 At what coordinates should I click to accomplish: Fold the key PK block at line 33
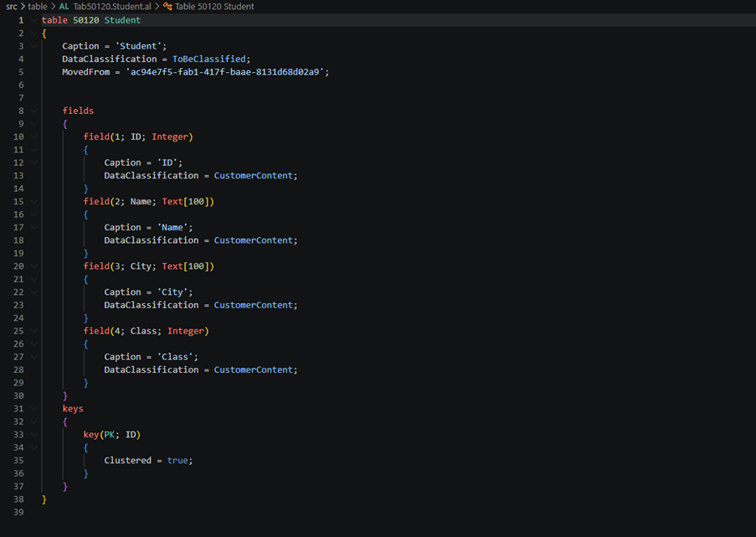(x=33, y=435)
